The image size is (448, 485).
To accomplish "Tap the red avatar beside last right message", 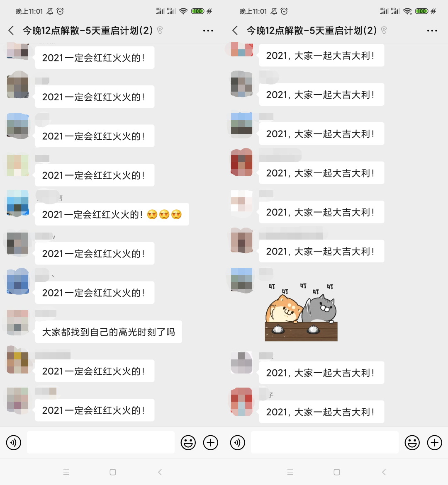I will coord(242,402).
